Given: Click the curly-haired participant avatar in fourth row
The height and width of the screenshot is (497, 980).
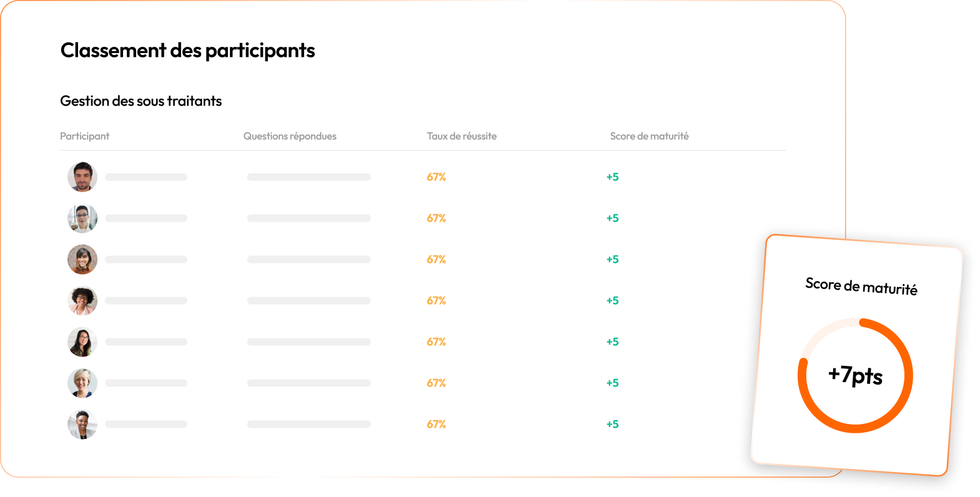Looking at the screenshot, I should 82,300.
